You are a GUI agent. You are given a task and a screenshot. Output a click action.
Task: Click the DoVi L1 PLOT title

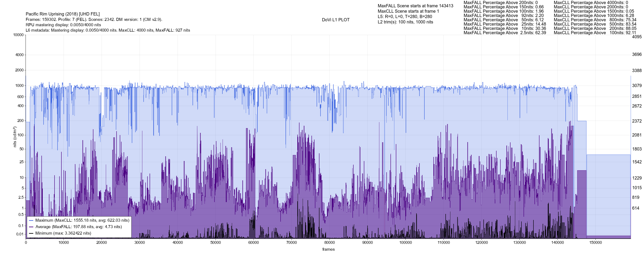tap(336, 20)
